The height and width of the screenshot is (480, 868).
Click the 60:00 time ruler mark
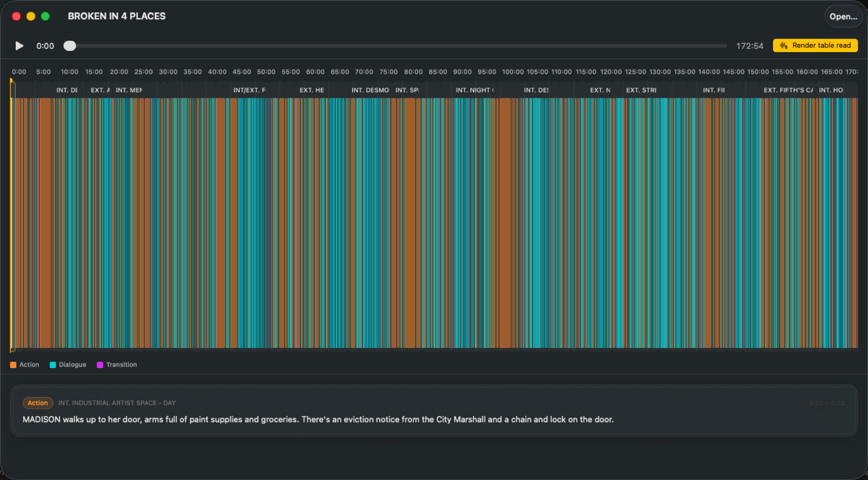tap(315, 72)
